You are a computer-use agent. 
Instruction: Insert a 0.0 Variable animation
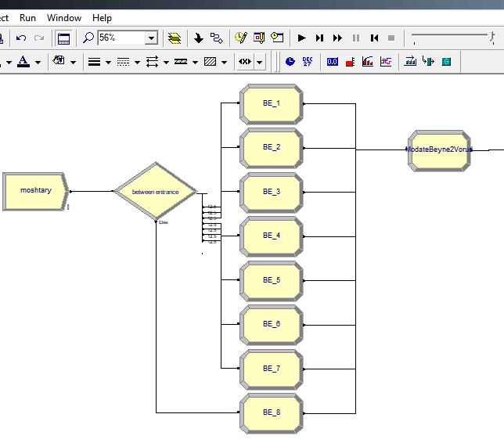(332, 61)
